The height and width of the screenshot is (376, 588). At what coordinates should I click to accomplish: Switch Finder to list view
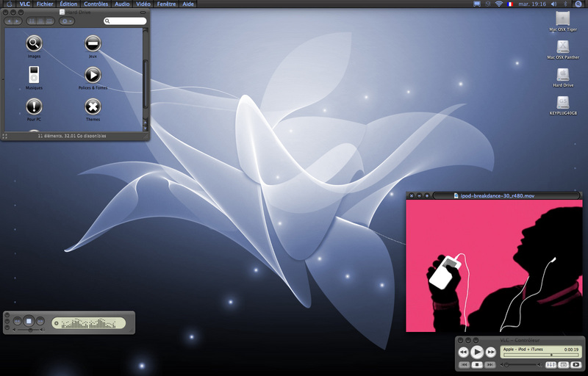[41, 21]
